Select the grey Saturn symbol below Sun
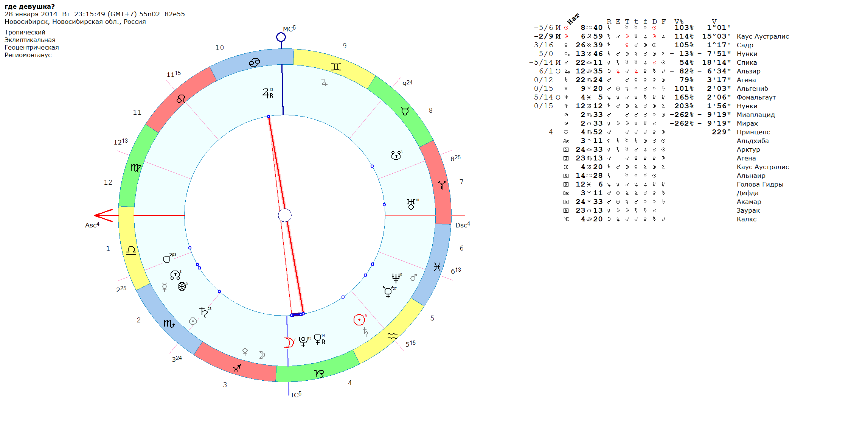This screenshot has height=431, width=868. pyautogui.click(x=365, y=332)
